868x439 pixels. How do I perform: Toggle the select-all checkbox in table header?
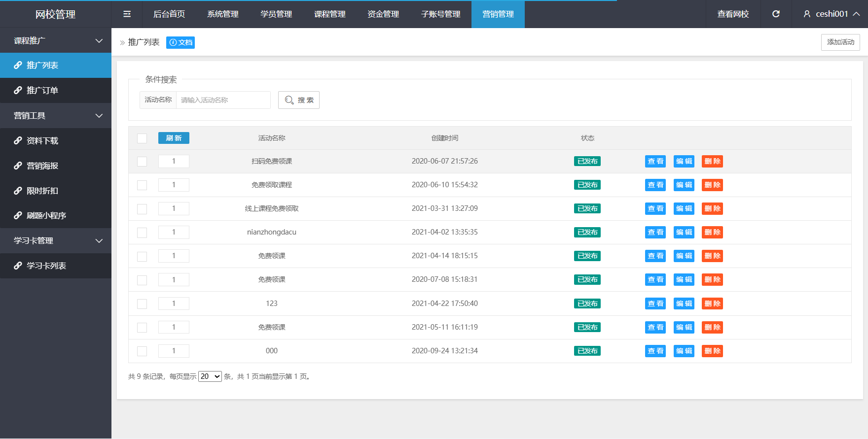(142, 138)
